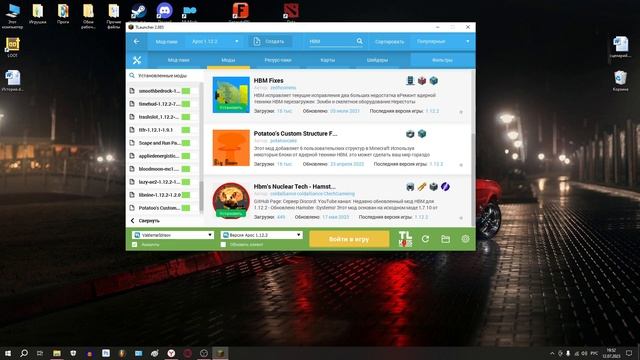This screenshot has height=360, width=640.
Task: Open Steam desktop shortcut
Action: pos(139,12)
